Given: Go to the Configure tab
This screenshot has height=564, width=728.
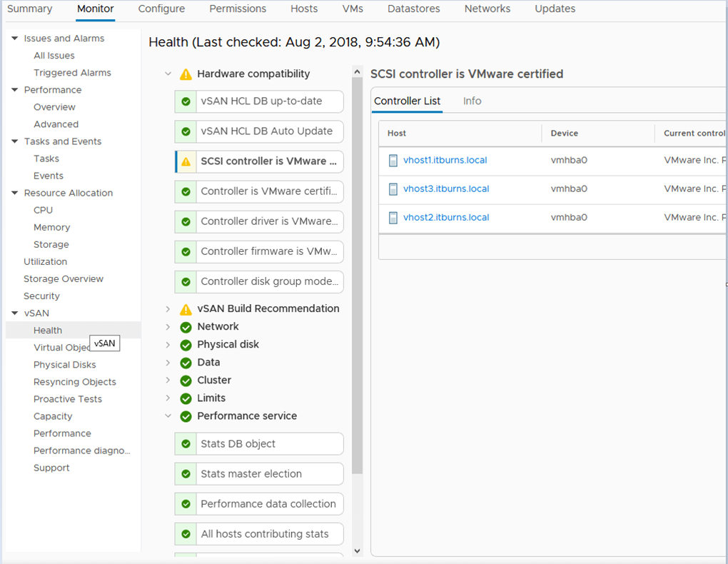Looking at the screenshot, I should [x=161, y=9].
